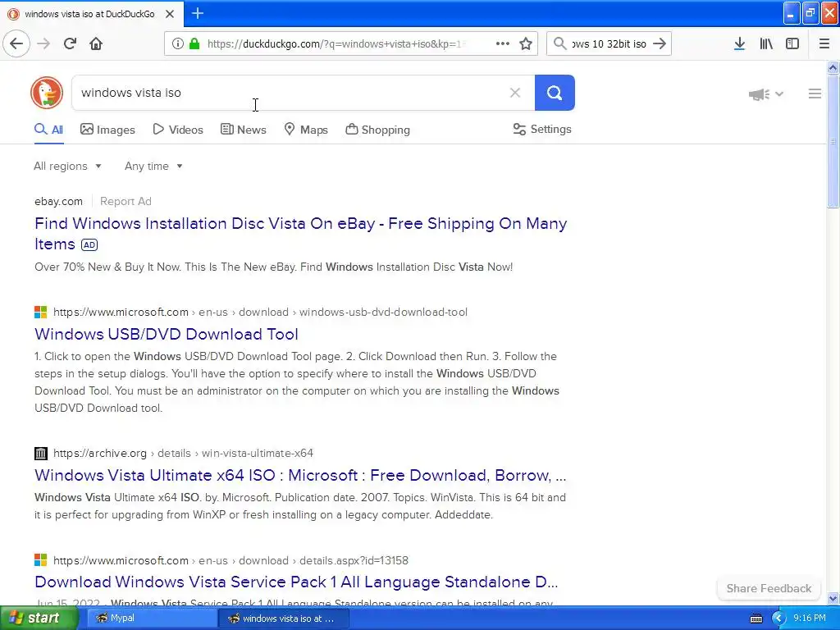Click the forward navigation arrow

click(x=44, y=43)
